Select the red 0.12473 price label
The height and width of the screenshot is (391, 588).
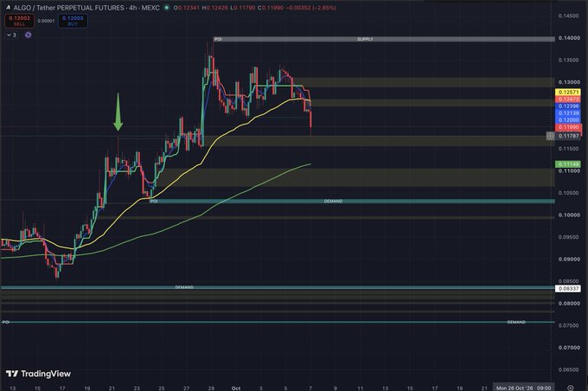click(568, 99)
